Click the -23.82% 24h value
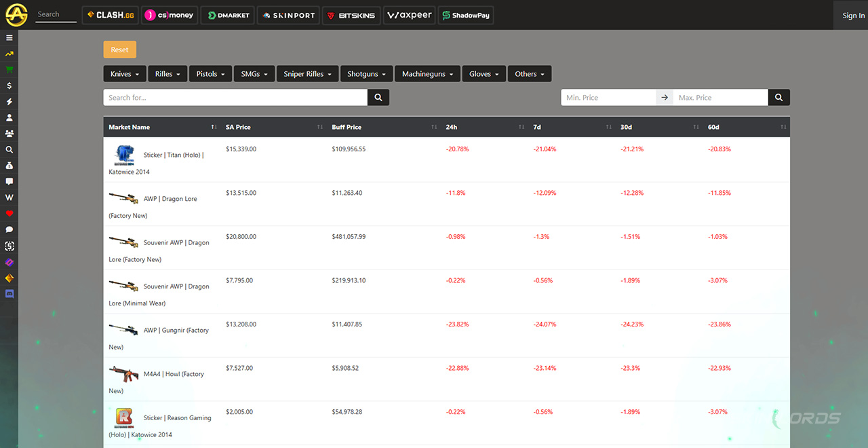The height and width of the screenshot is (448, 868). (x=458, y=324)
